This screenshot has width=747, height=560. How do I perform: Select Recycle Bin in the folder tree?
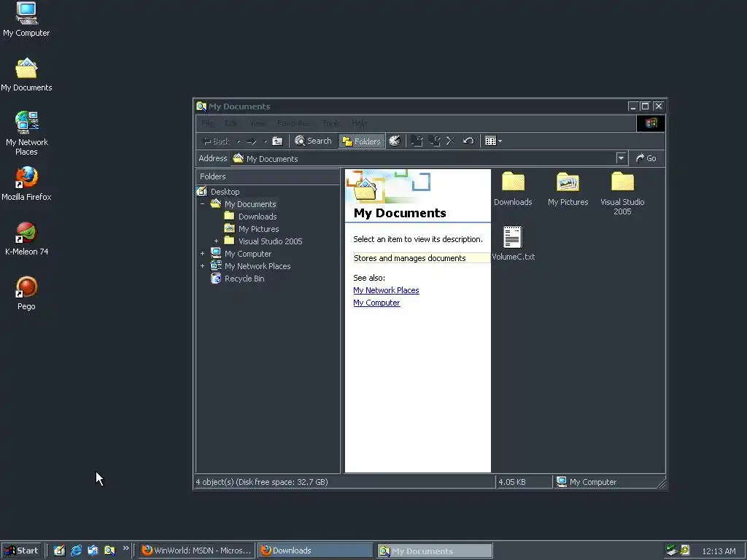(244, 279)
